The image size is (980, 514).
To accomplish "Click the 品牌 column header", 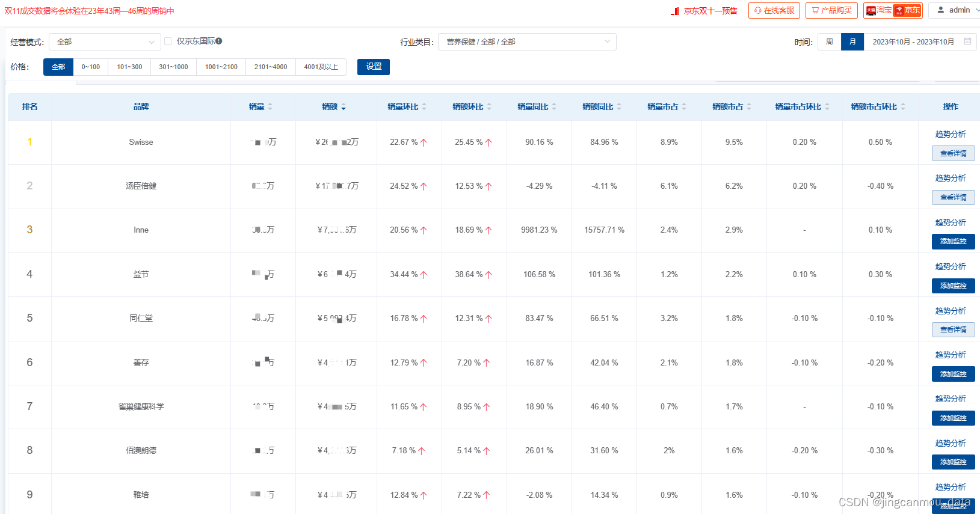I will pos(141,106).
